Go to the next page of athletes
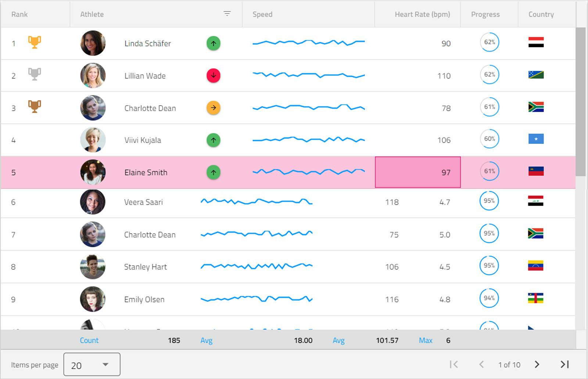Screen dimensions: 588x379 537,365
